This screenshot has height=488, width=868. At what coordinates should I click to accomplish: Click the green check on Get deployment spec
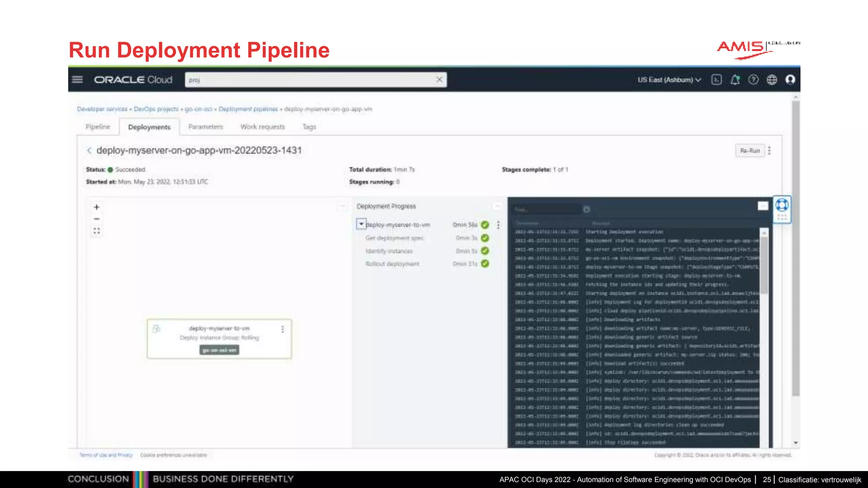click(485, 238)
